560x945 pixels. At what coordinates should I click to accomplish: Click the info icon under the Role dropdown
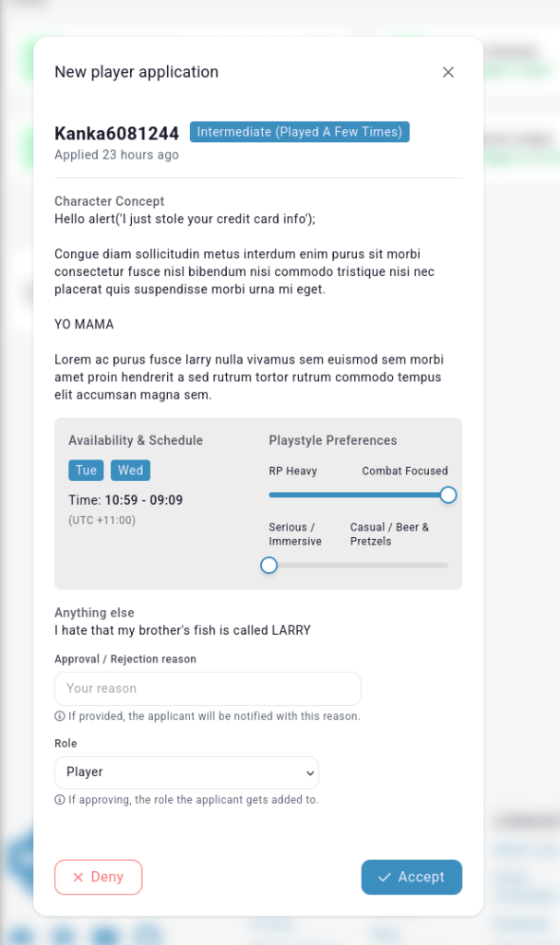click(x=61, y=800)
